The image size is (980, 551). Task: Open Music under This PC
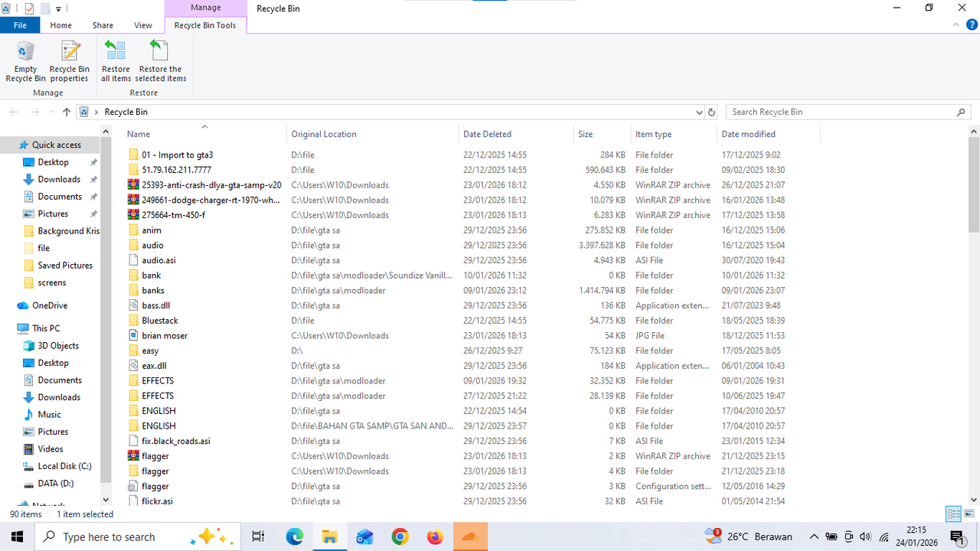pyautogui.click(x=49, y=415)
